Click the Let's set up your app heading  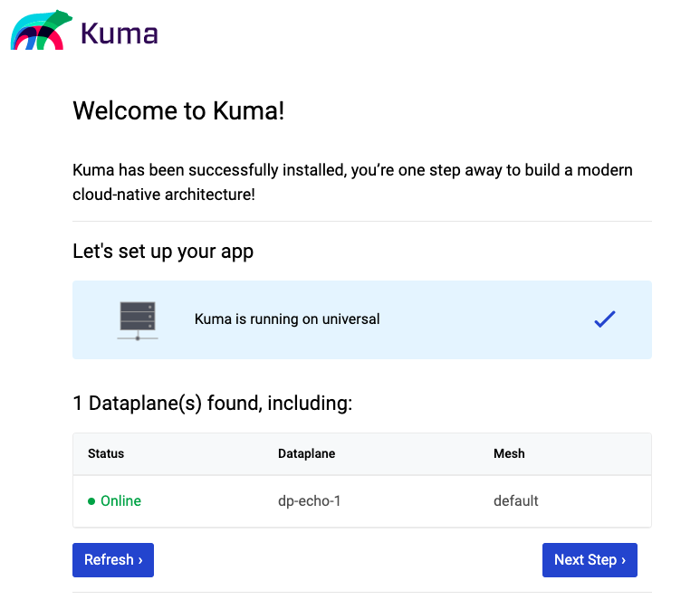163,252
